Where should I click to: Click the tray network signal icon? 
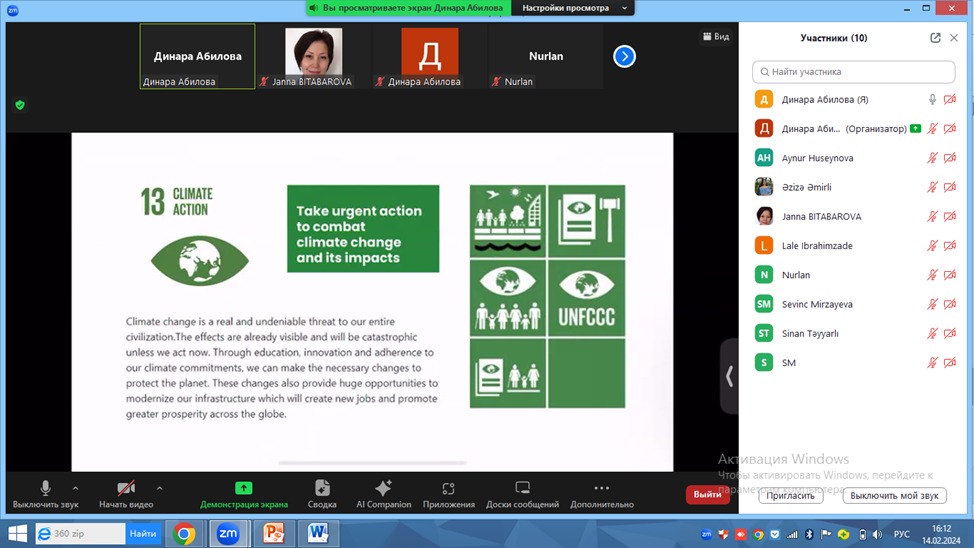pyautogui.click(x=792, y=534)
